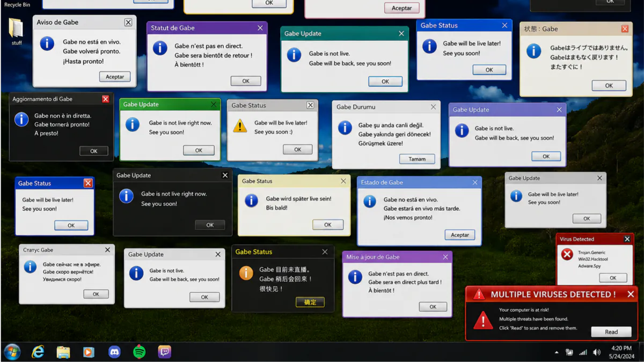Click OK in the Статус Gabe dialog
The width and height of the screenshot is (644, 362).
point(96,294)
